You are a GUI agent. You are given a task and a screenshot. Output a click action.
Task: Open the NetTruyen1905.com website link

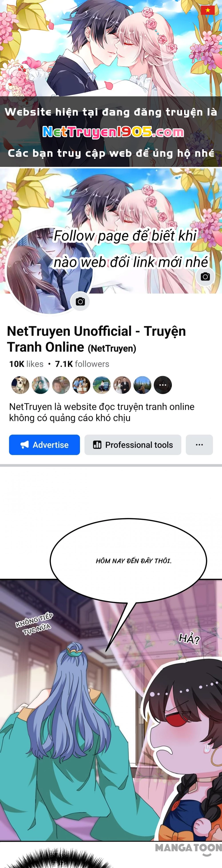tap(113, 132)
